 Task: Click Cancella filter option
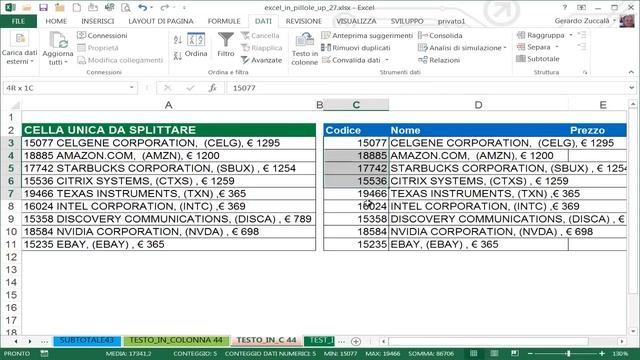pos(260,36)
